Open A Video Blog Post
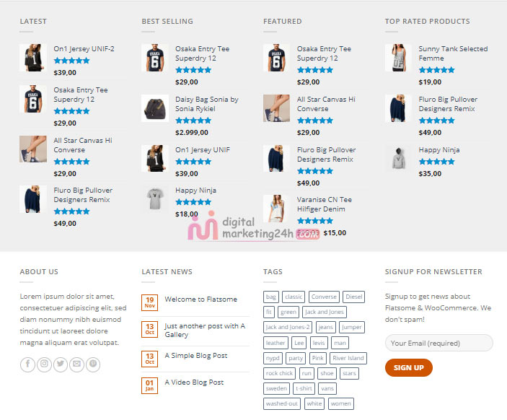Viewport: 507px width, 420px height. [194, 382]
